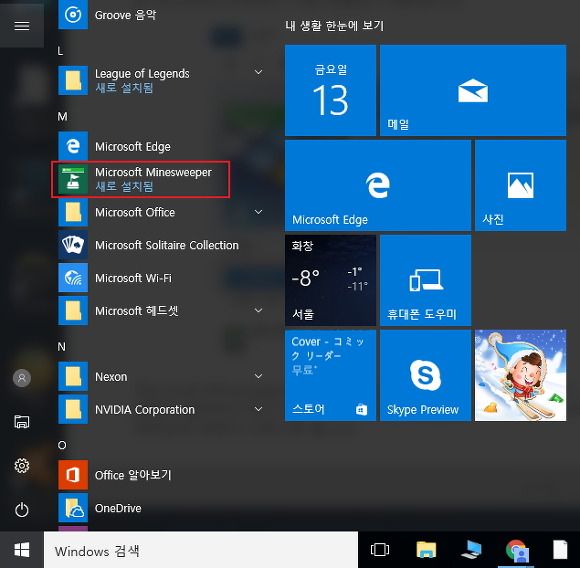Expand the NVIDIA Corporation folder
Viewport: 580px width, 568px height.
tap(259, 409)
